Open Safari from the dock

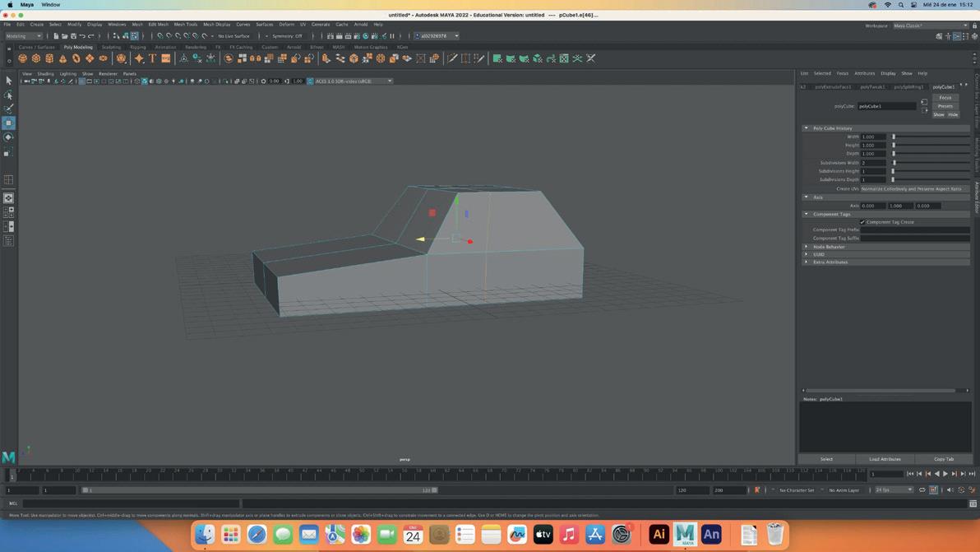(x=257, y=535)
